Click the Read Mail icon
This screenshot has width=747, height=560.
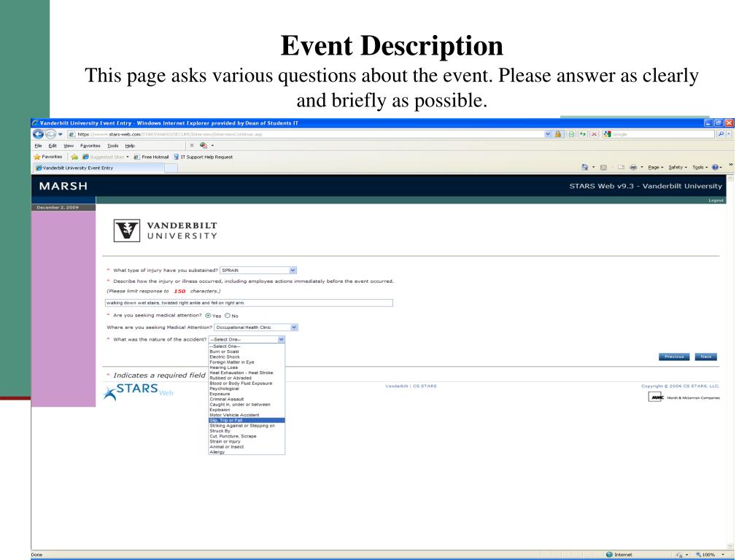coord(621,167)
